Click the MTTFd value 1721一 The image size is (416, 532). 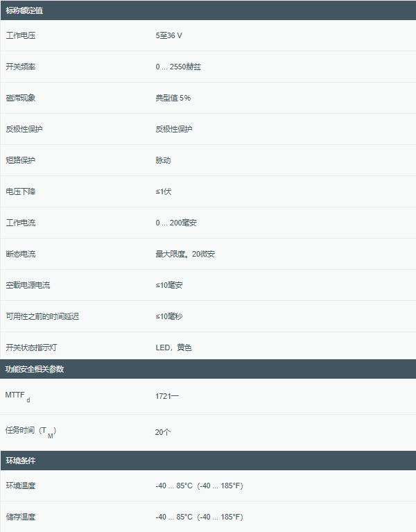167,396
